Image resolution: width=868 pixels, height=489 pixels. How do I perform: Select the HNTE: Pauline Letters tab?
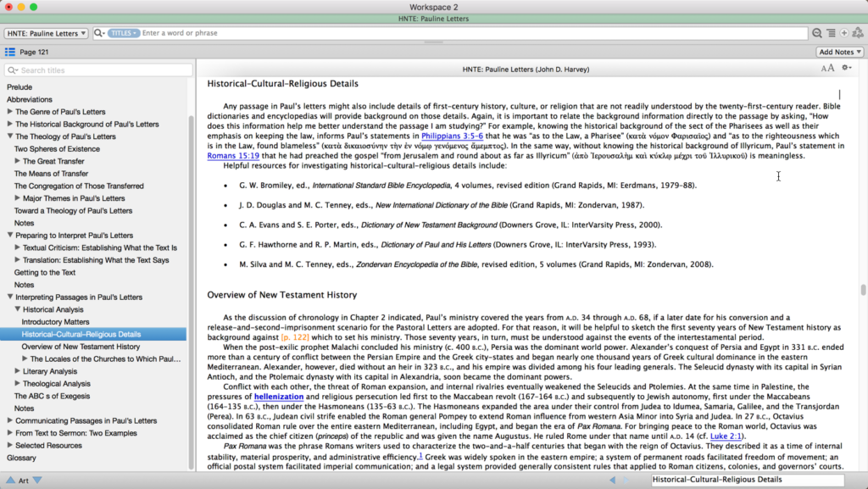click(434, 18)
